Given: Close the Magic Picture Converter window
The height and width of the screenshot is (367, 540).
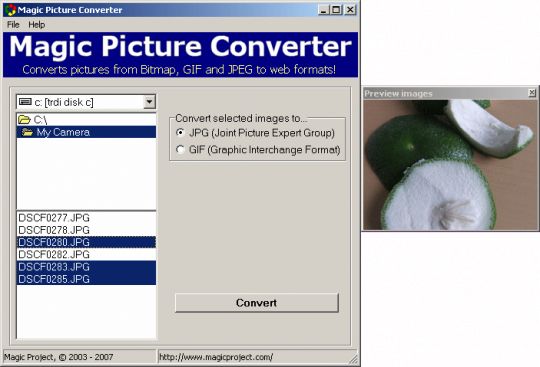Looking at the screenshot, I should click(x=350, y=10).
